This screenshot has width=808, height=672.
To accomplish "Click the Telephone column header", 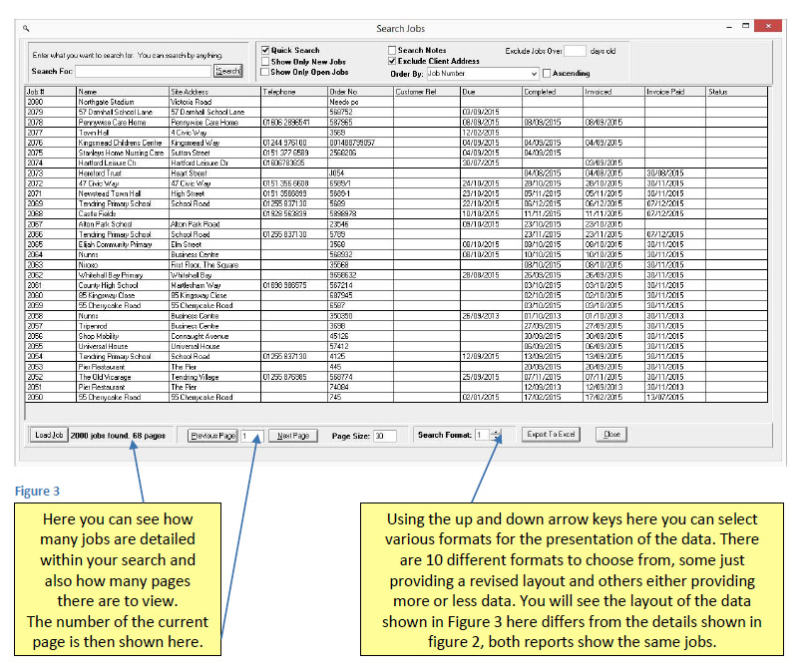I will point(294,92).
